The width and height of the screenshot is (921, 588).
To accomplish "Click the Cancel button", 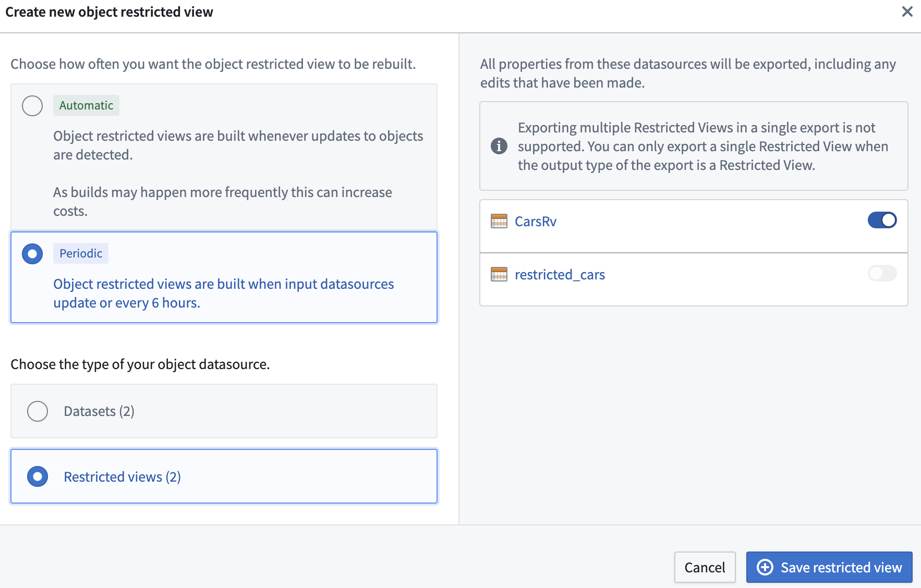I will [705, 567].
